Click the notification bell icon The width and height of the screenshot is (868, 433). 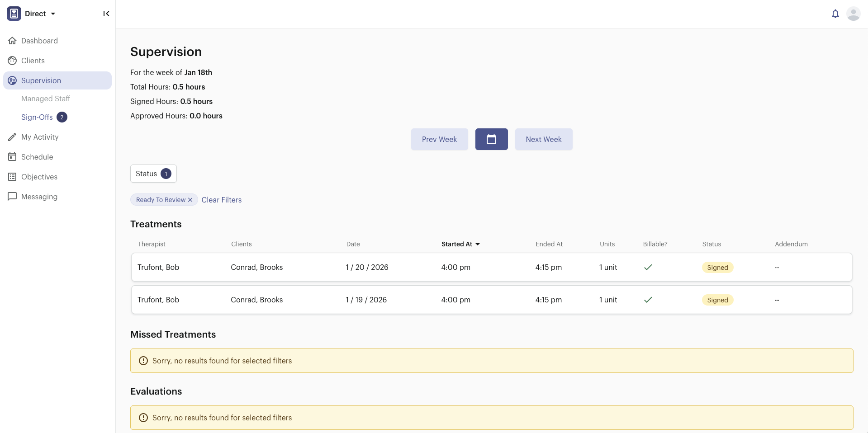pos(835,14)
